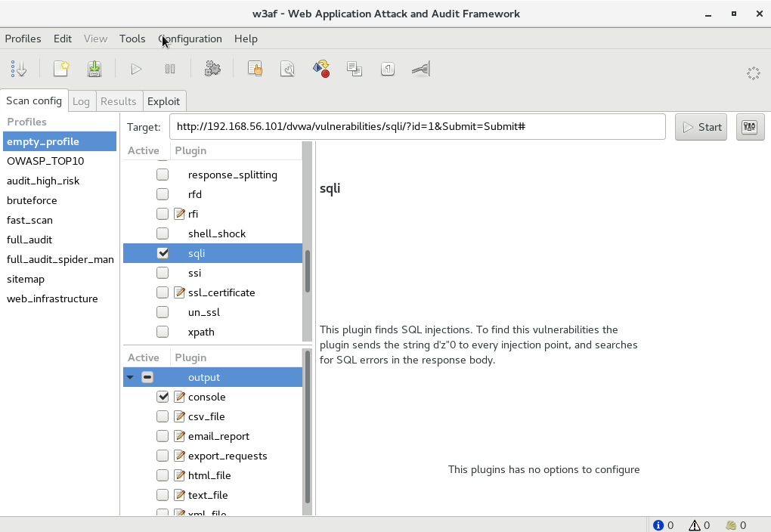Open the Tools menu
Viewport: 771px width, 532px height.
pyautogui.click(x=132, y=39)
